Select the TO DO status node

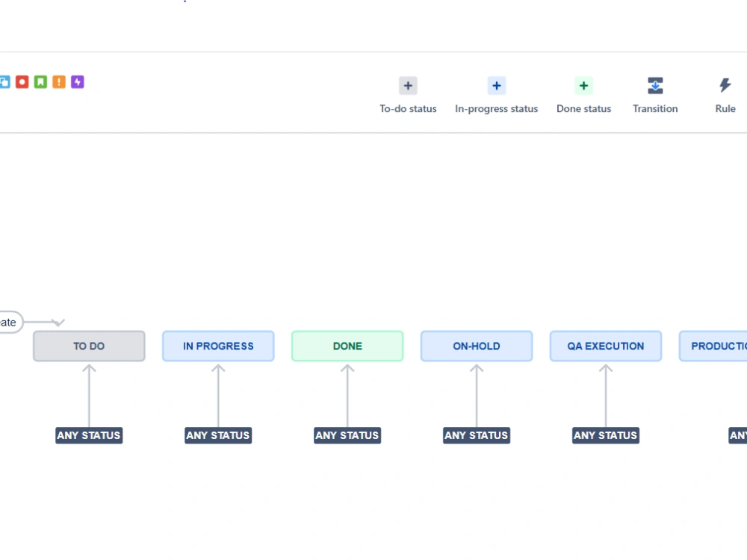(89, 346)
